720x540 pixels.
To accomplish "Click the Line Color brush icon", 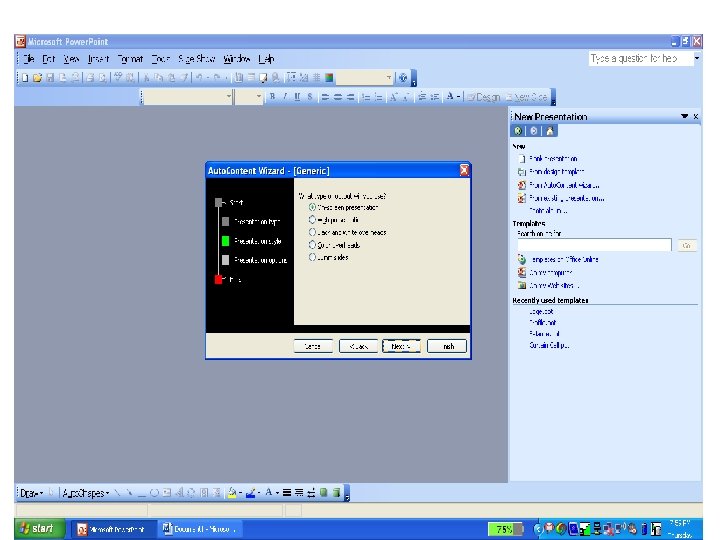I will point(250,493).
